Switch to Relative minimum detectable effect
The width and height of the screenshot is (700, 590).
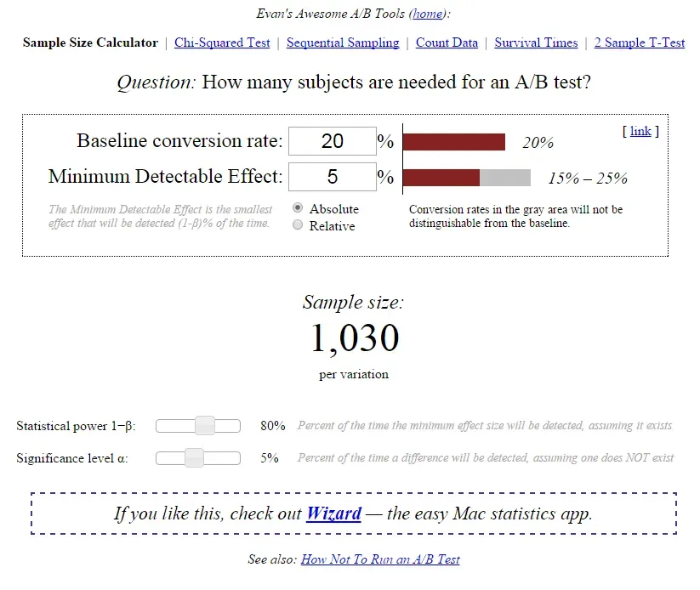coord(297,225)
